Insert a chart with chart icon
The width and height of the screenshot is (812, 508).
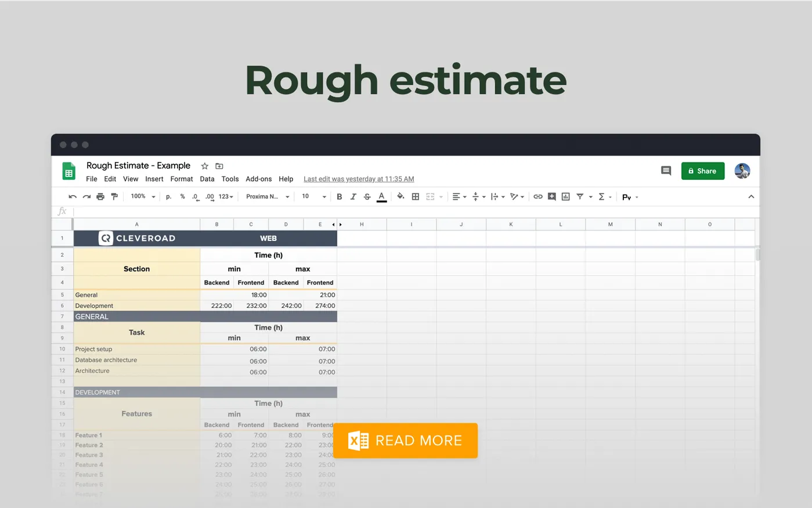(566, 197)
